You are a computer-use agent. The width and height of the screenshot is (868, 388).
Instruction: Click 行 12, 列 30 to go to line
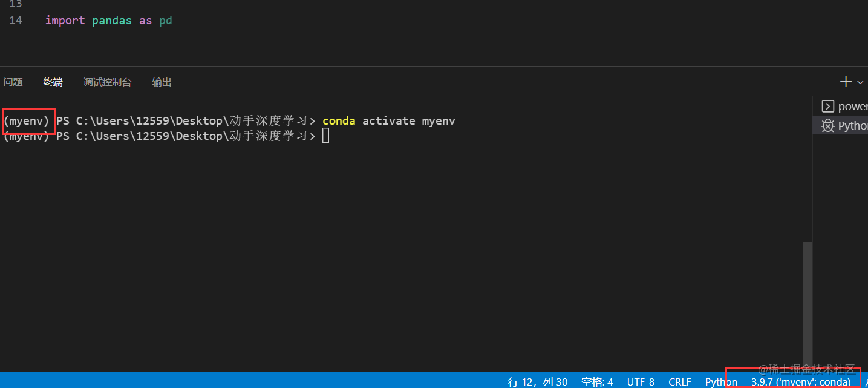538,381
